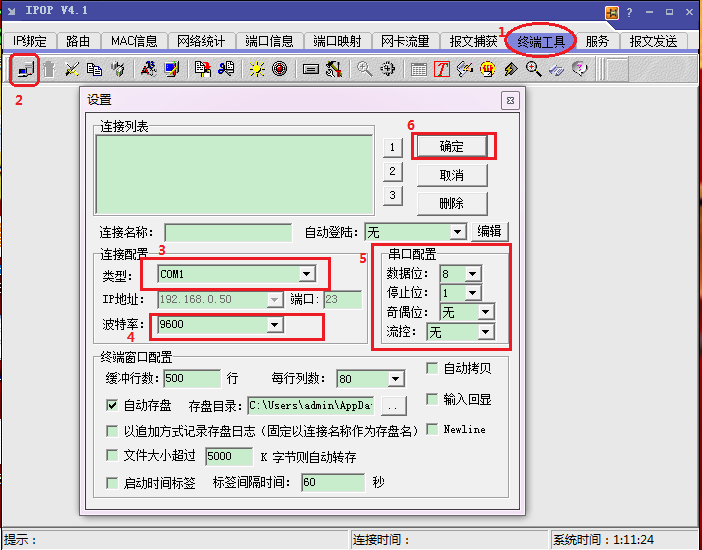Uncheck the 自动存盘 checkbox
This screenshot has height=550, width=702.
pyautogui.click(x=113, y=406)
